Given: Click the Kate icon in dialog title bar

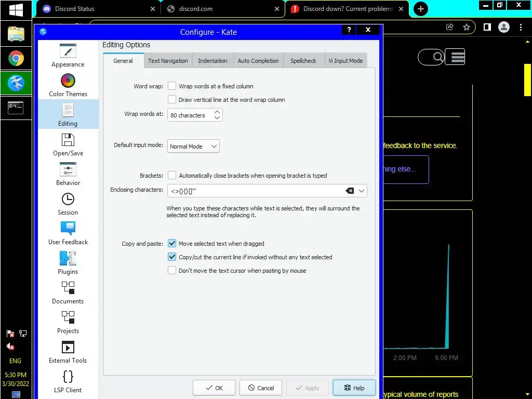Looking at the screenshot, I should coord(43,32).
